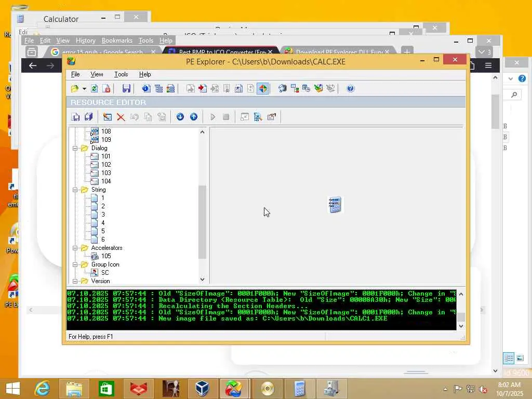Open the browser hamburger menu button
Screen dimensions: 532x399
pyautogui.click(x=488, y=65)
